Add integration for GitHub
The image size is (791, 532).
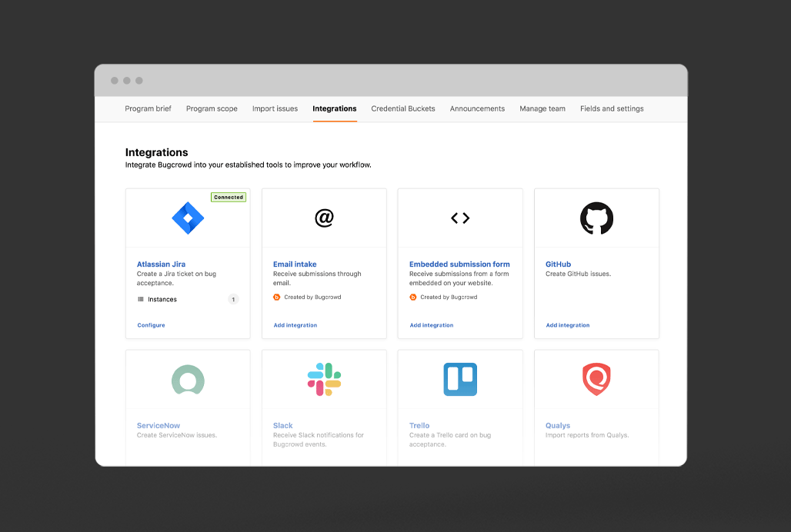(568, 325)
